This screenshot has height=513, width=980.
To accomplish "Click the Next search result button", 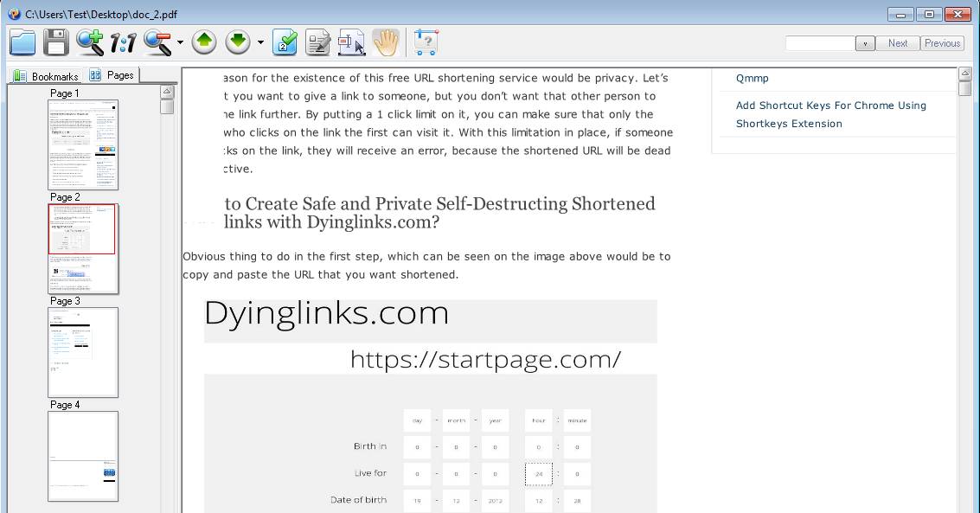I will point(898,43).
